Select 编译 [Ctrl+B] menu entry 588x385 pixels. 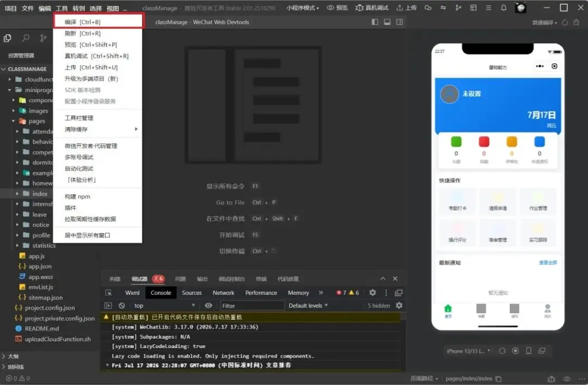pyautogui.click(x=98, y=22)
